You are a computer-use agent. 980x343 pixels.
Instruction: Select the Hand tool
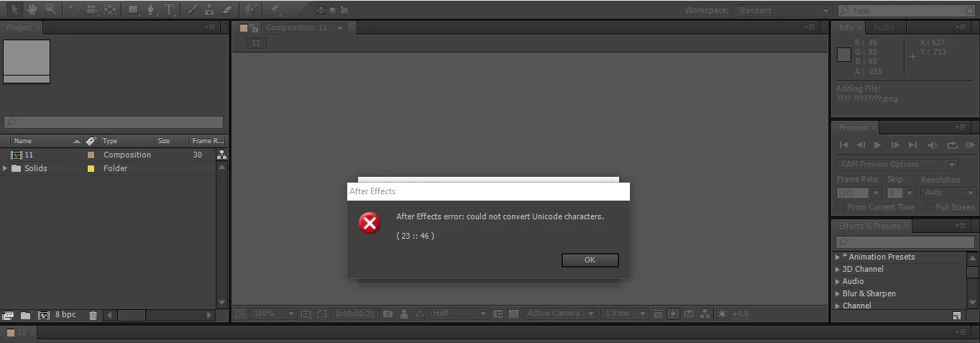[x=32, y=9]
